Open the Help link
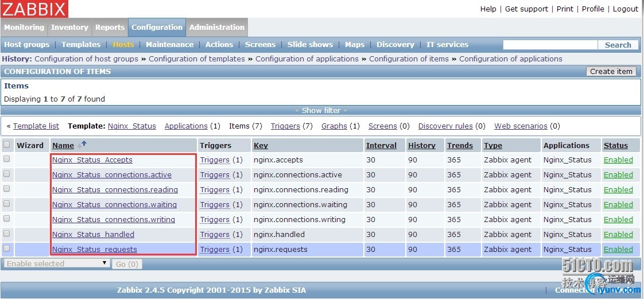 coord(488,9)
